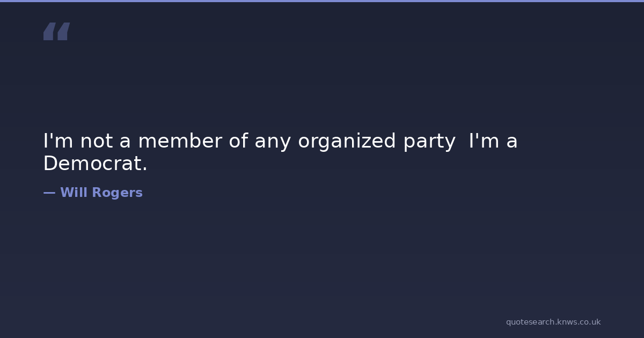Click the word "Democrat." in the quote
The height and width of the screenshot is (338, 644).
pyautogui.click(x=95, y=164)
